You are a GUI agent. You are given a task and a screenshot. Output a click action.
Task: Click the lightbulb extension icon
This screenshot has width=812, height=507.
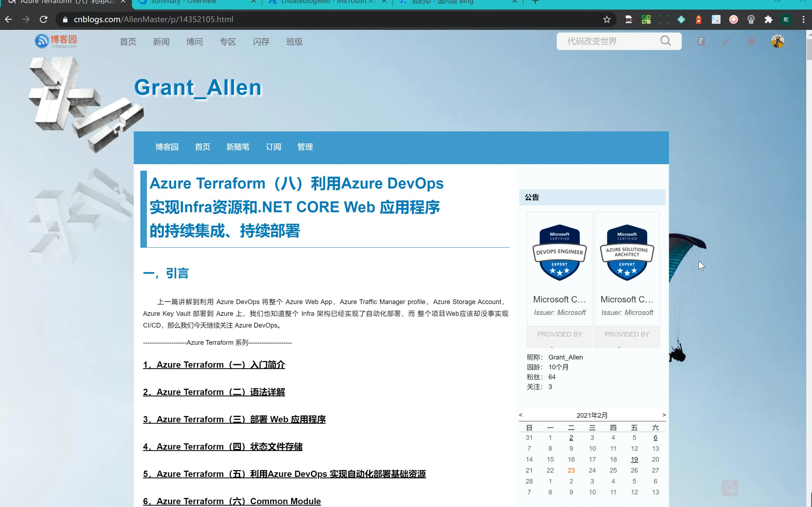[751, 19]
